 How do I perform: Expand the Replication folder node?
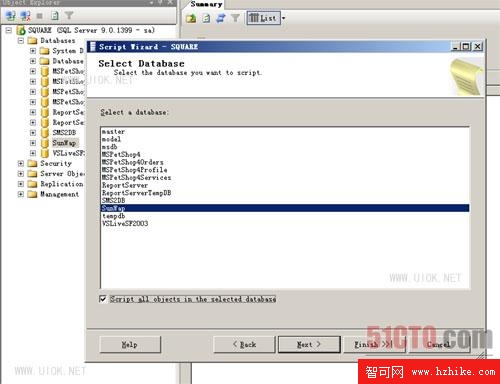21,184
